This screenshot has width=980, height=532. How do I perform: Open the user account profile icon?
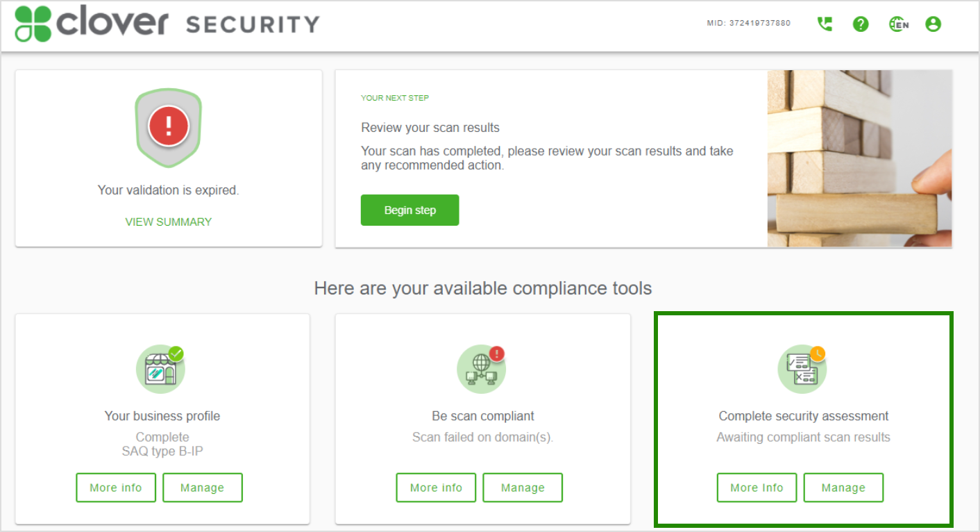pyautogui.click(x=933, y=24)
